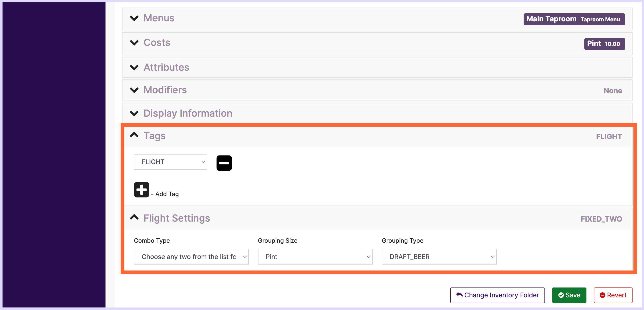The width and height of the screenshot is (644, 310).
Task: Open the Grouping Type dropdown showing DRAFT_BEER
Action: [x=439, y=257]
